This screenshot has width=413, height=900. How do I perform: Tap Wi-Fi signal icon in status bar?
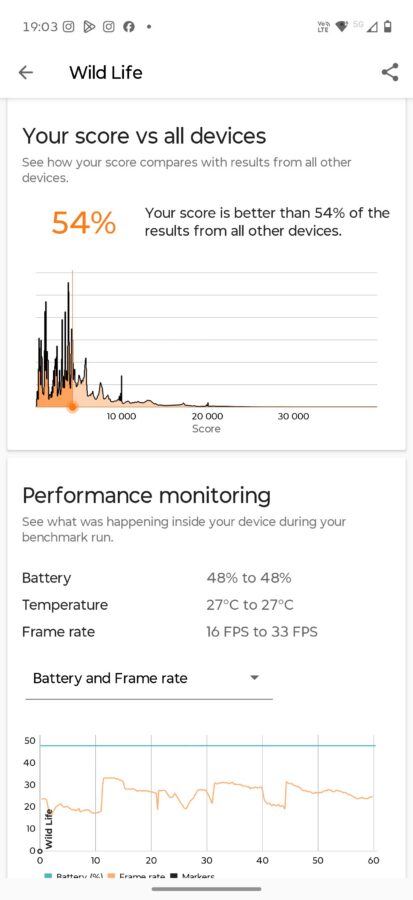click(342, 26)
